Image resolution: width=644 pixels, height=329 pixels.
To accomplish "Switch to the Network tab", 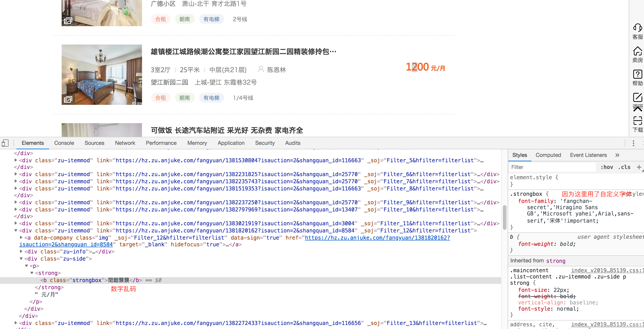I will tap(125, 143).
